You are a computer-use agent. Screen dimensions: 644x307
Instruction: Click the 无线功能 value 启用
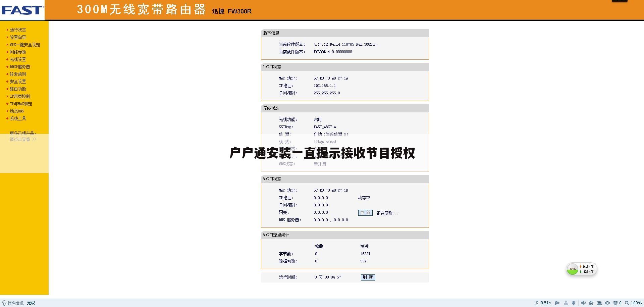pyautogui.click(x=318, y=119)
